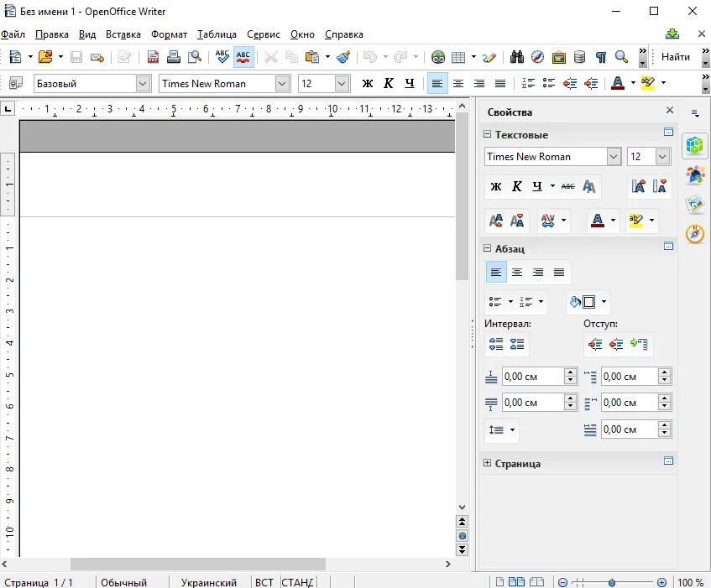Toggle AutoSpellcheck red ABC

click(243, 57)
